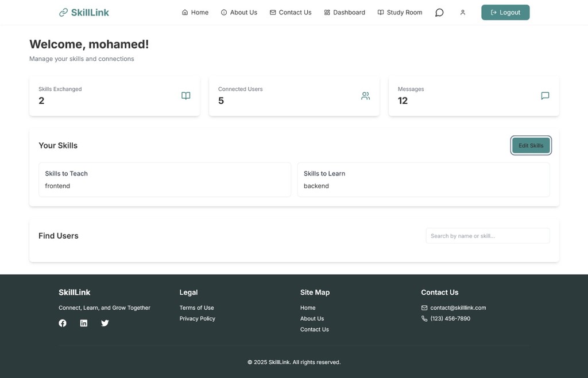The image size is (588, 378).
Task: Click the 'Welcome, mohamed!' heading
Action: (x=89, y=44)
